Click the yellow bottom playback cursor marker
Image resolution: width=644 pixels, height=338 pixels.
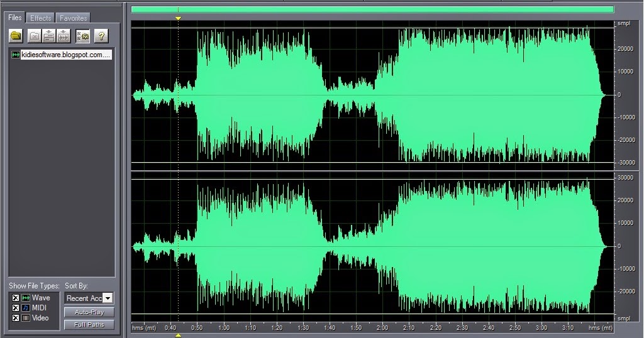(x=178, y=335)
